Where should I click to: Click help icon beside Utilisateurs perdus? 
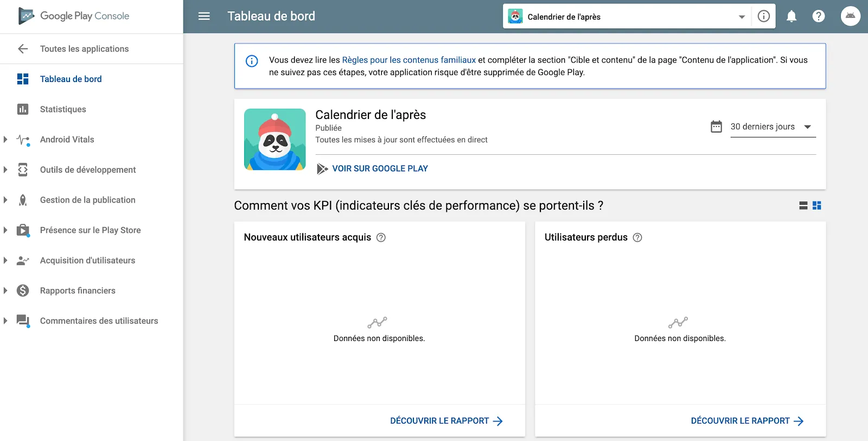click(638, 237)
